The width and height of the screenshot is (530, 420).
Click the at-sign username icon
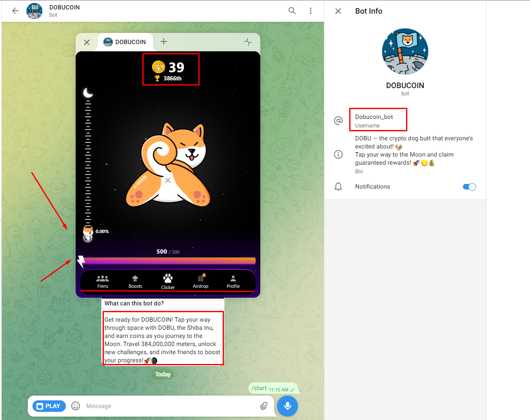click(x=338, y=121)
